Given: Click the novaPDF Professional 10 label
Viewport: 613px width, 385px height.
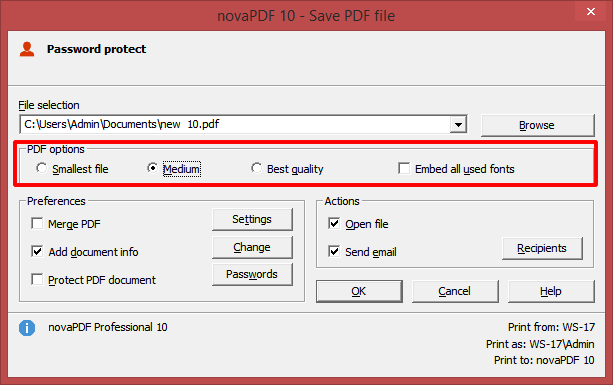Looking at the screenshot, I should 108,327.
